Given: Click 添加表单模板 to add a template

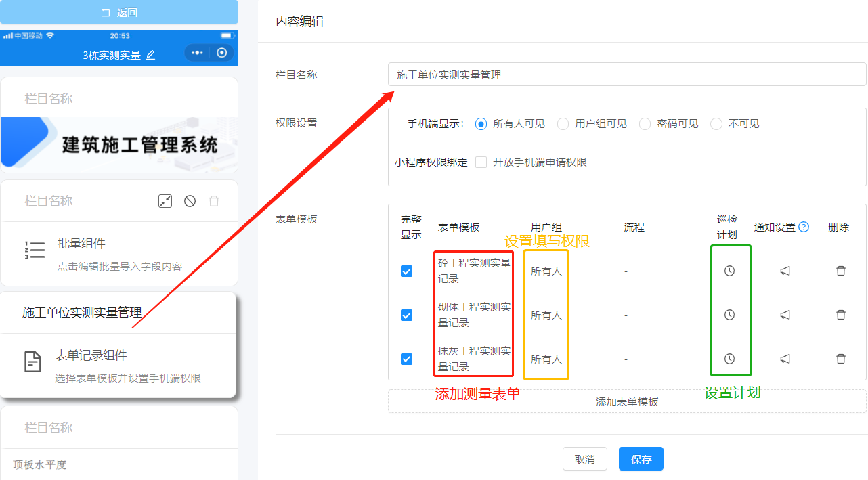Looking at the screenshot, I should tap(627, 401).
